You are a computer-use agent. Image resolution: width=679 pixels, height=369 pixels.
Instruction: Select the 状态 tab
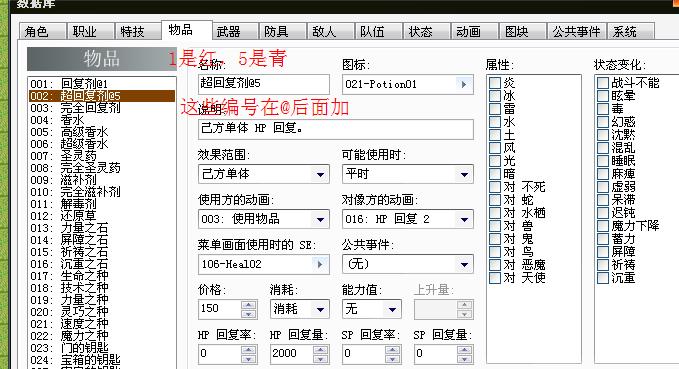[x=426, y=32]
